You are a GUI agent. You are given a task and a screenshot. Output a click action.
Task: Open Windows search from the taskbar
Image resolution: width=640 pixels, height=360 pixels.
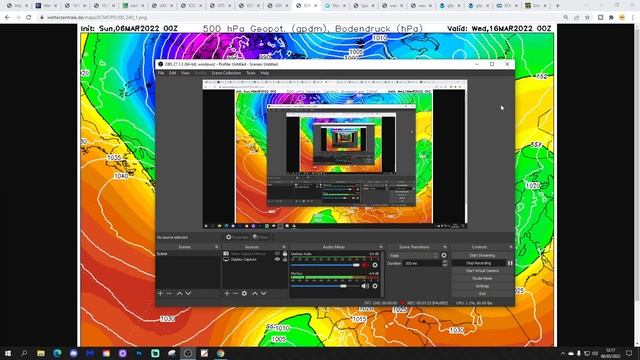tap(24, 353)
